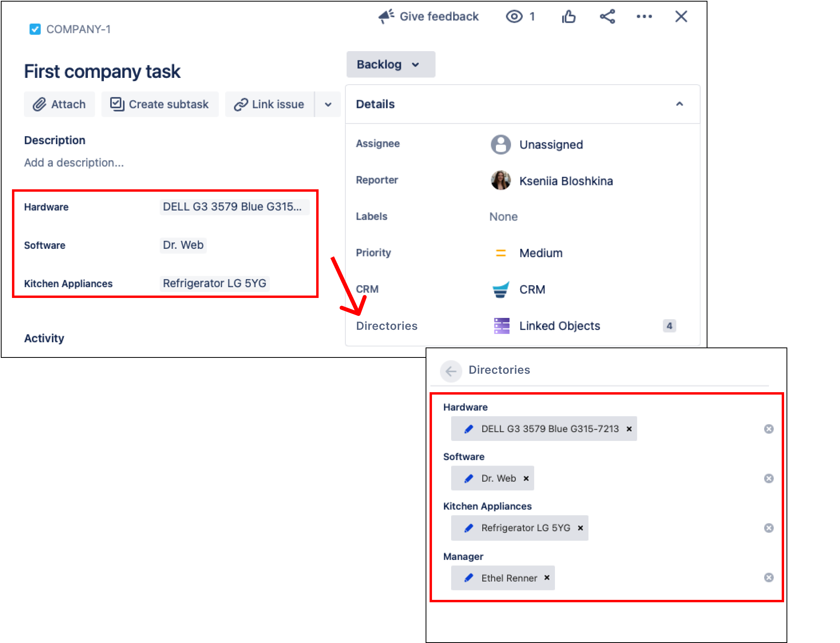
Task: Expand the arrow next to Link issue
Action: [328, 105]
